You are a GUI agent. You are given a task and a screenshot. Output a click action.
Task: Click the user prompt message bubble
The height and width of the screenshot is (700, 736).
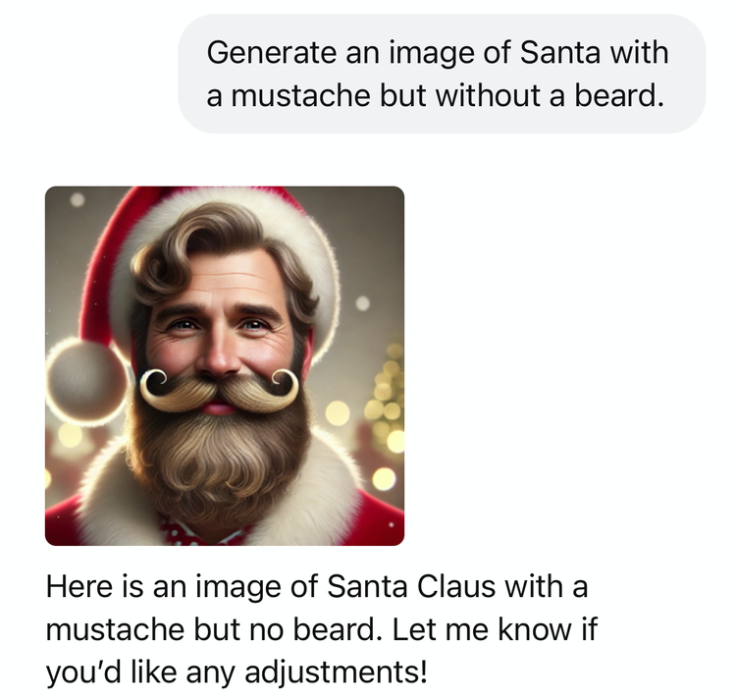coord(441,74)
